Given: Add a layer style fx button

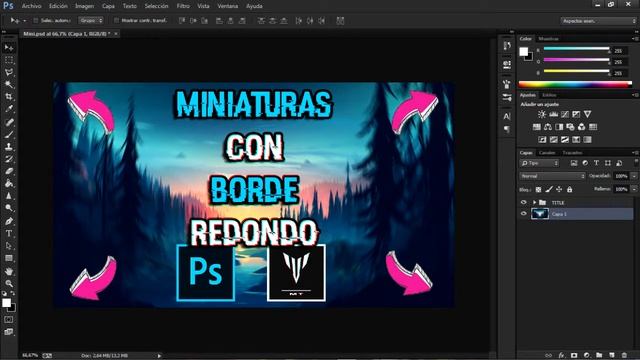Looking at the screenshot, I should point(562,356).
